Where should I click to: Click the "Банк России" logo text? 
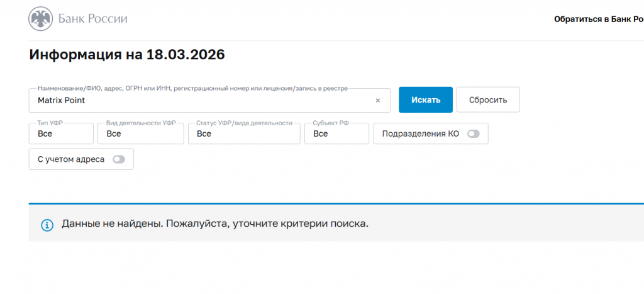92,19
